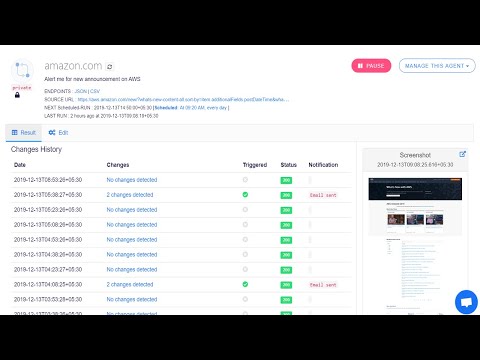The height and width of the screenshot is (360, 480).
Task: Open screenshot in new window icon
Action: 462,154
